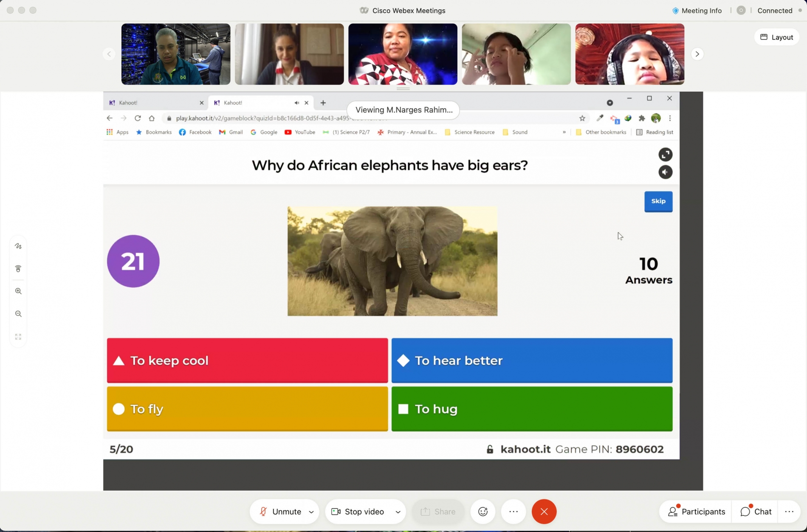This screenshot has height=532, width=807.
Task: Expand video options arrow next to Stop video
Action: (398, 512)
